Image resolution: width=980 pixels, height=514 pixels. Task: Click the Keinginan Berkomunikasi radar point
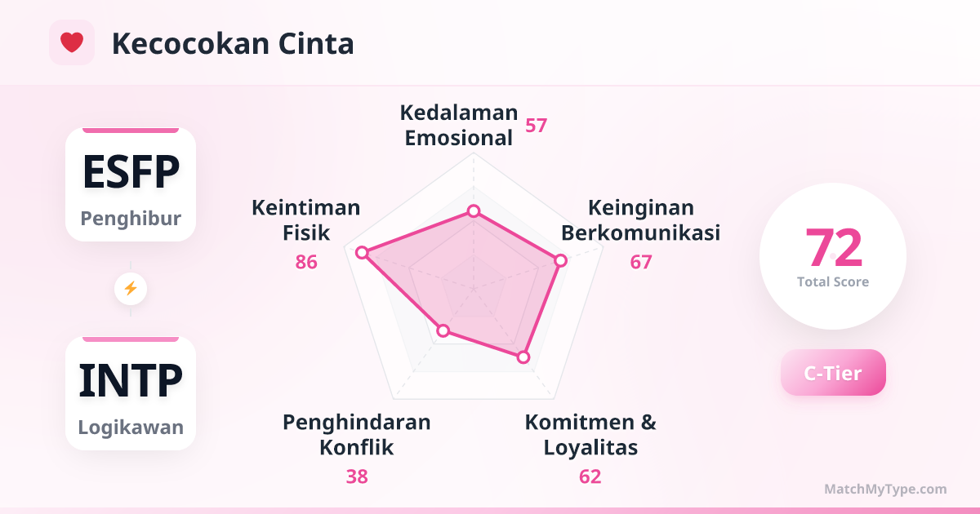[560, 260]
